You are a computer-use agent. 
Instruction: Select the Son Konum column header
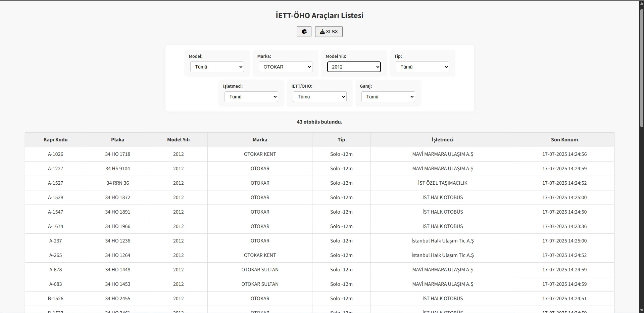click(564, 140)
